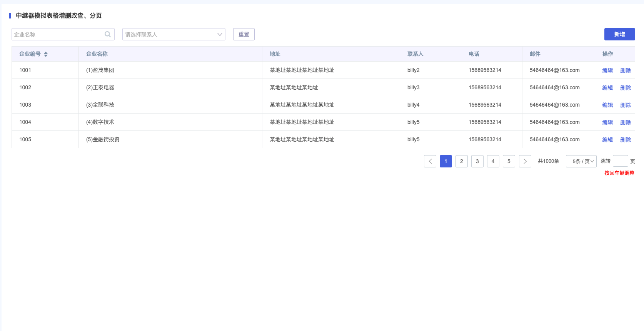
Task: Go to previous page arrow
Action: (430, 161)
